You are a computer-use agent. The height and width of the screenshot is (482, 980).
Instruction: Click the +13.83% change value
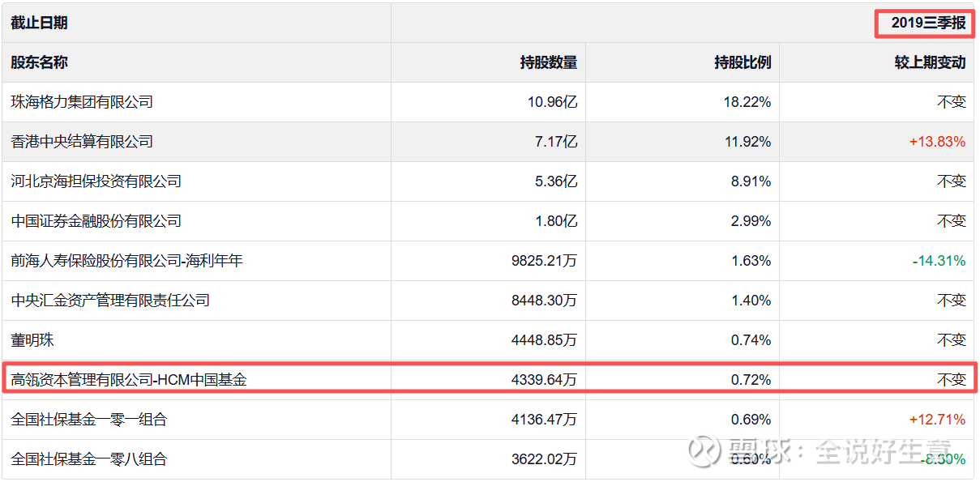tap(937, 142)
